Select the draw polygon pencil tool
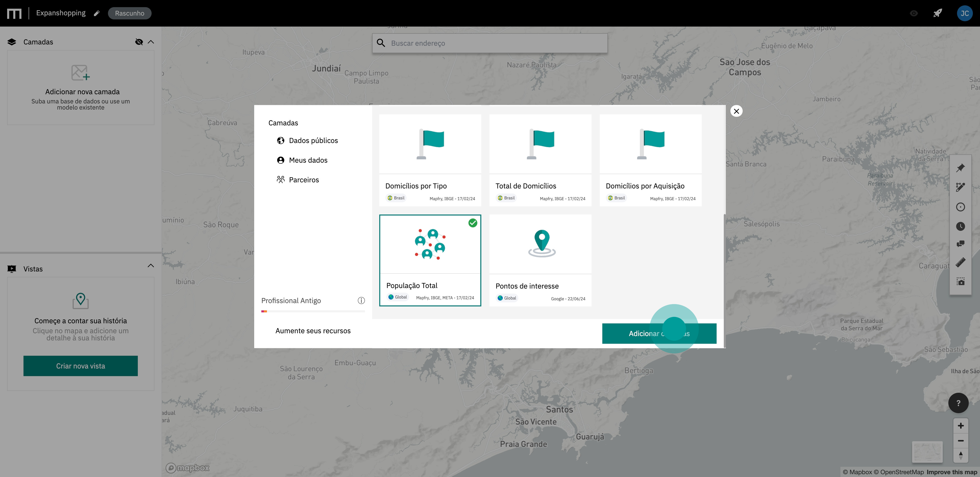The image size is (980, 477). 960,187
